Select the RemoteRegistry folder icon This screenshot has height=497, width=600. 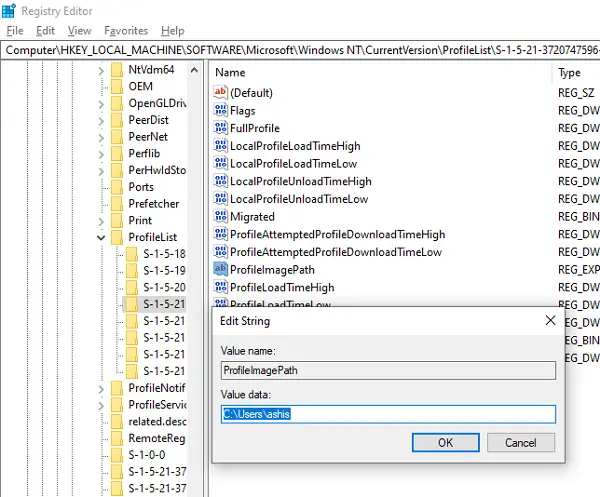pyautogui.click(x=117, y=438)
